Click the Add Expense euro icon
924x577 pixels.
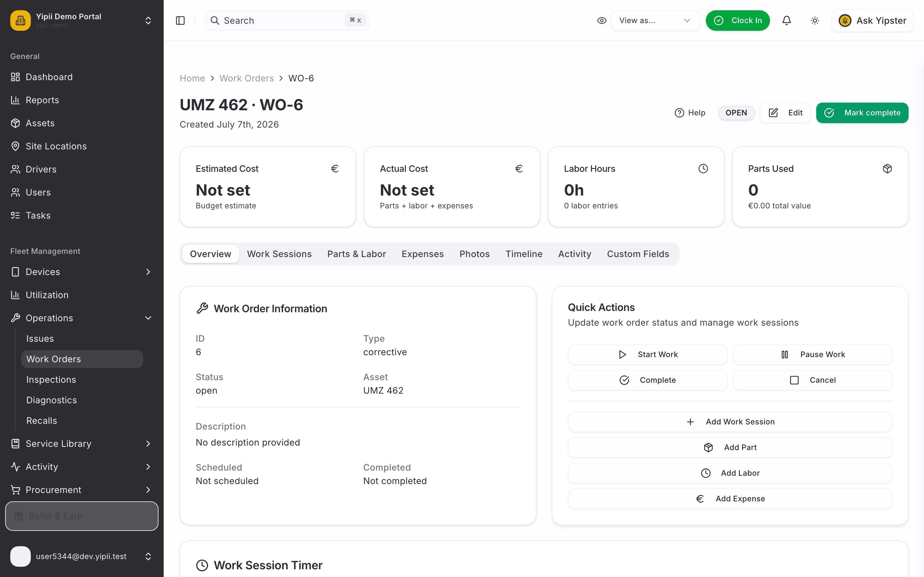pyautogui.click(x=699, y=499)
